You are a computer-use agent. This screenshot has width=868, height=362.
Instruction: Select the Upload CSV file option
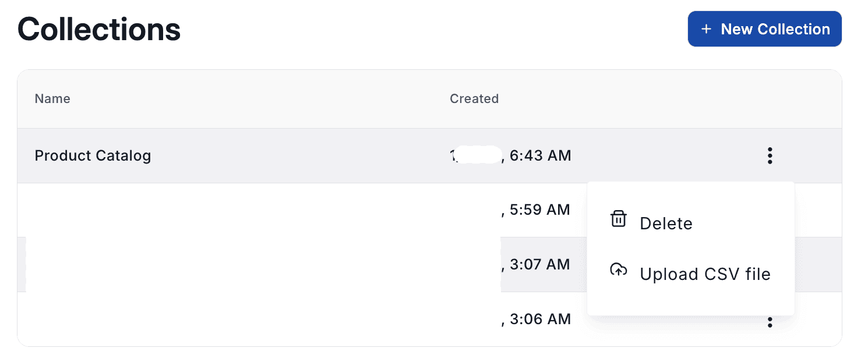coord(705,274)
